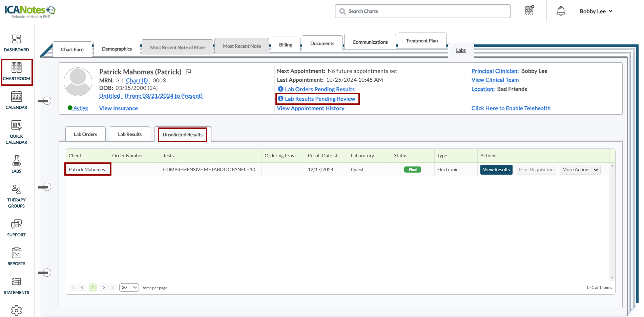
Task: Switch to the Treatment Plan tab
Action: 421,41
